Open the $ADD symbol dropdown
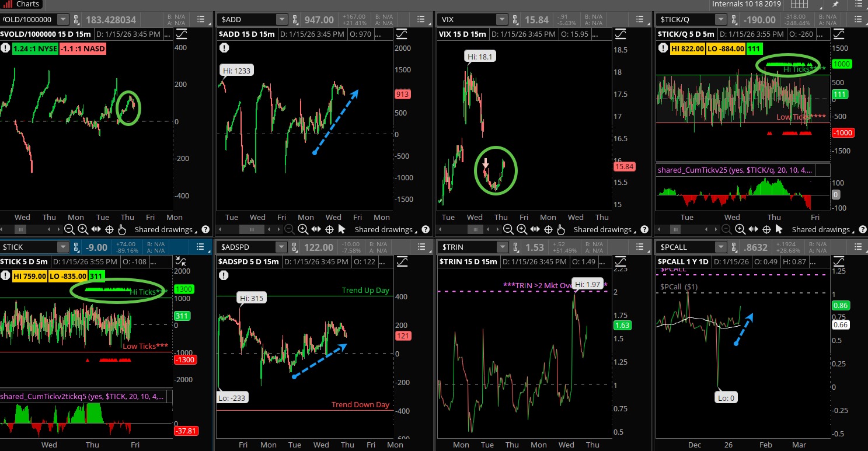 pos(282,20)
